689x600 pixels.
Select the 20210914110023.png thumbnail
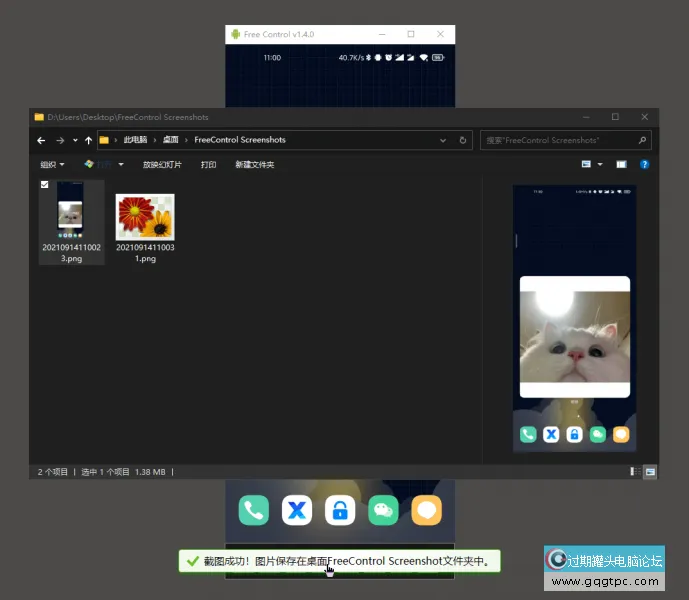click(x=70, y=211)
